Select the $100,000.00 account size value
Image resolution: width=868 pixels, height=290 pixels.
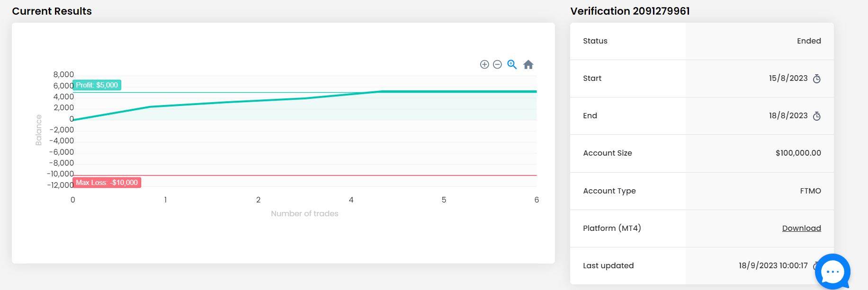tap(798, 153)
